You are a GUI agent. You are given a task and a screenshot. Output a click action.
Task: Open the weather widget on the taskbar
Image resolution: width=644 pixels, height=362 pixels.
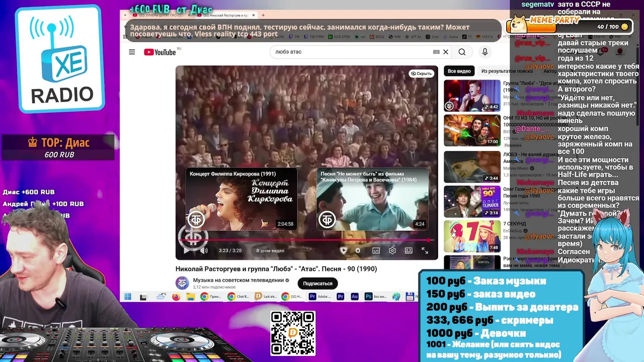click(x=162, y=297)
